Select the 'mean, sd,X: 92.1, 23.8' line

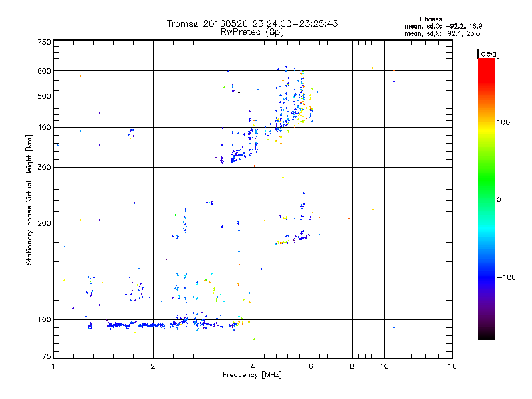tap(442, 33)
